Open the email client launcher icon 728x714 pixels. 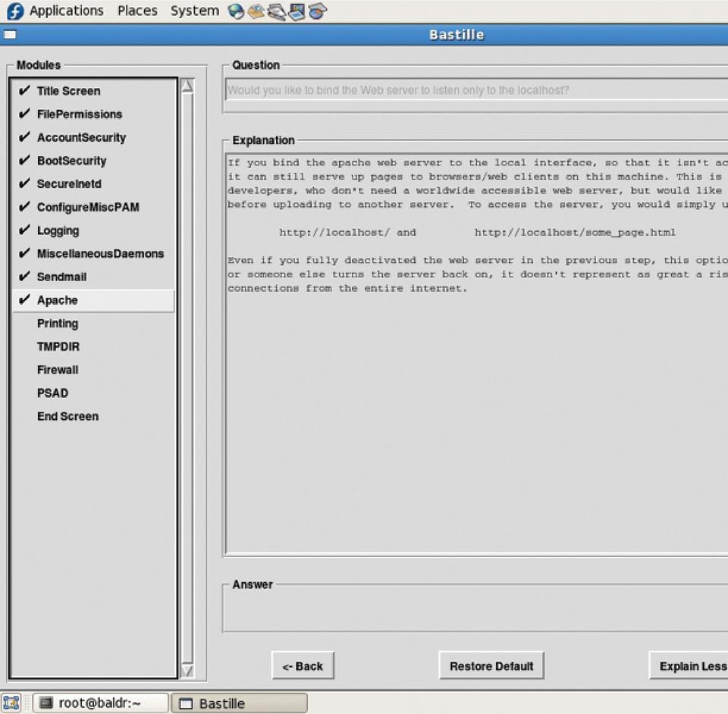click(x=256, y=11)
